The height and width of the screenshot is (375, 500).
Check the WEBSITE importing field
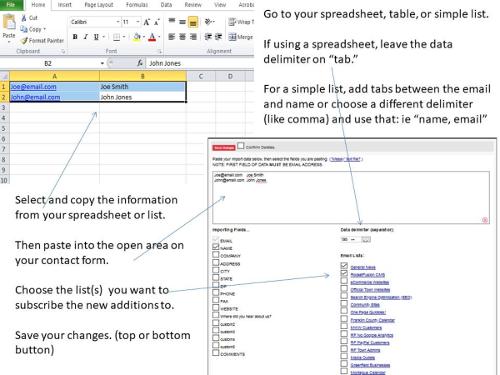click(x=216, y=308)
